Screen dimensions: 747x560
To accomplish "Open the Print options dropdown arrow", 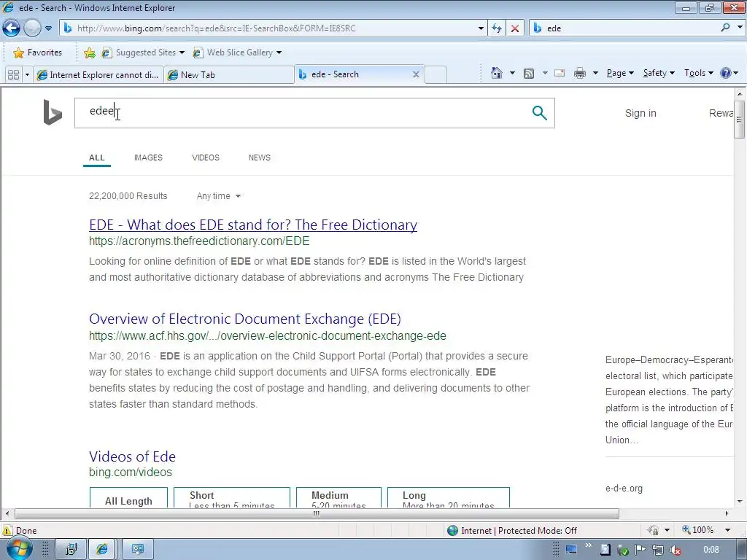I will 595,73.
